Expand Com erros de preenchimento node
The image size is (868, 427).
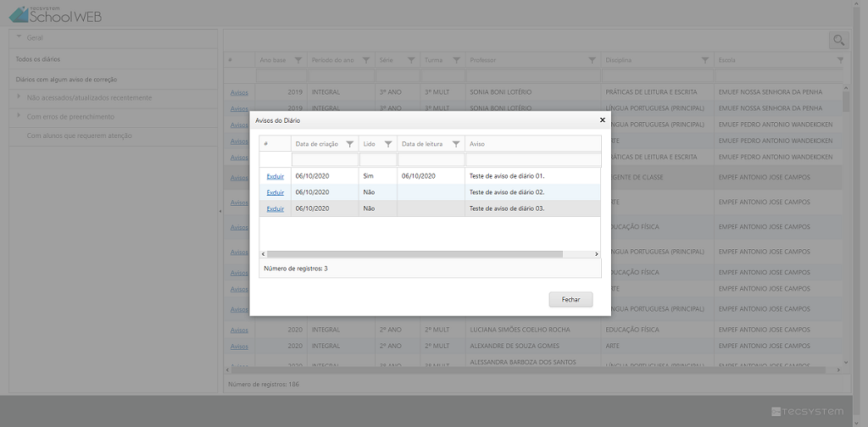(19, 116)
